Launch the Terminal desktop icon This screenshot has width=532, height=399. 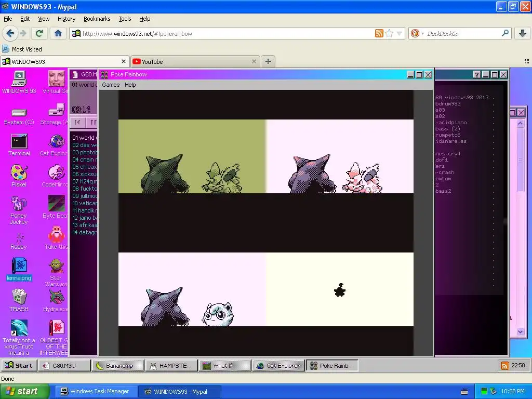coord(19,145)
